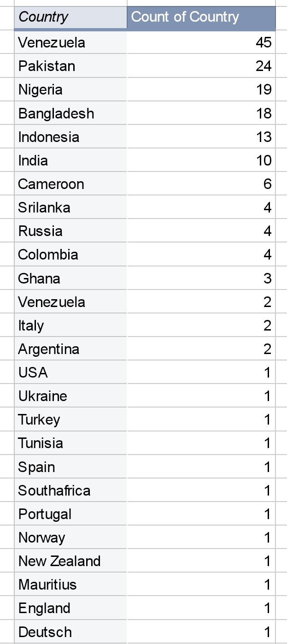Screen dimensions: 287x644
Task: Select the Italy cell
Action: coord(70,325)
